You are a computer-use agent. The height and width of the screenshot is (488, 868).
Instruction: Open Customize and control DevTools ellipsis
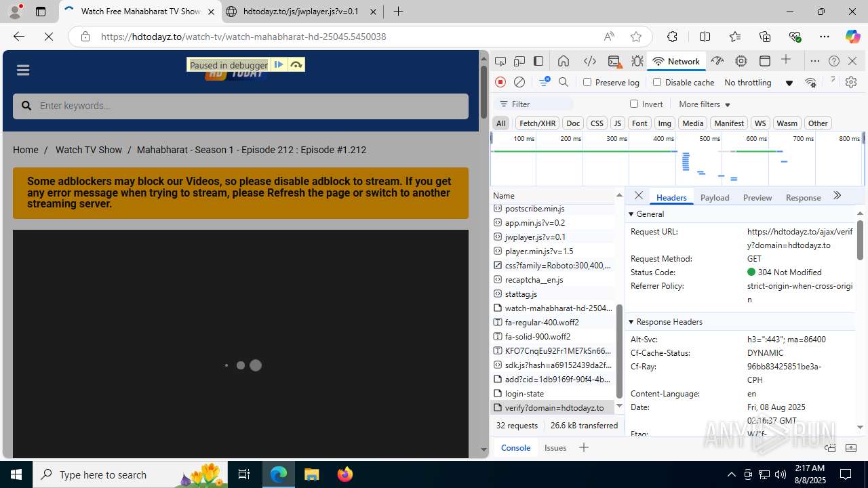815,61
